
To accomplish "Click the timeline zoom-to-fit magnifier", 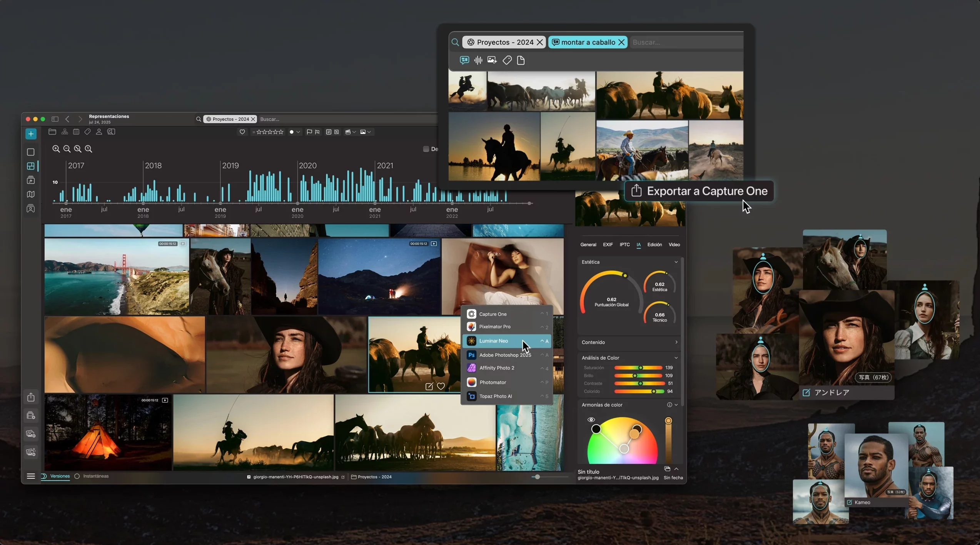I will (x=78, y=149).
